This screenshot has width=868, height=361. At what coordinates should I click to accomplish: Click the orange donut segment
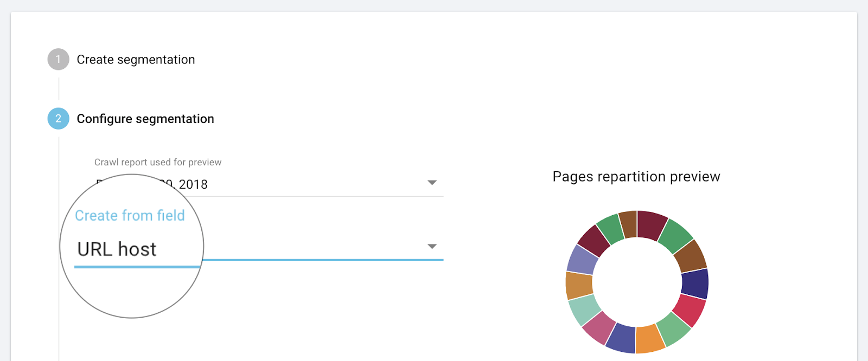pos(649,339)
